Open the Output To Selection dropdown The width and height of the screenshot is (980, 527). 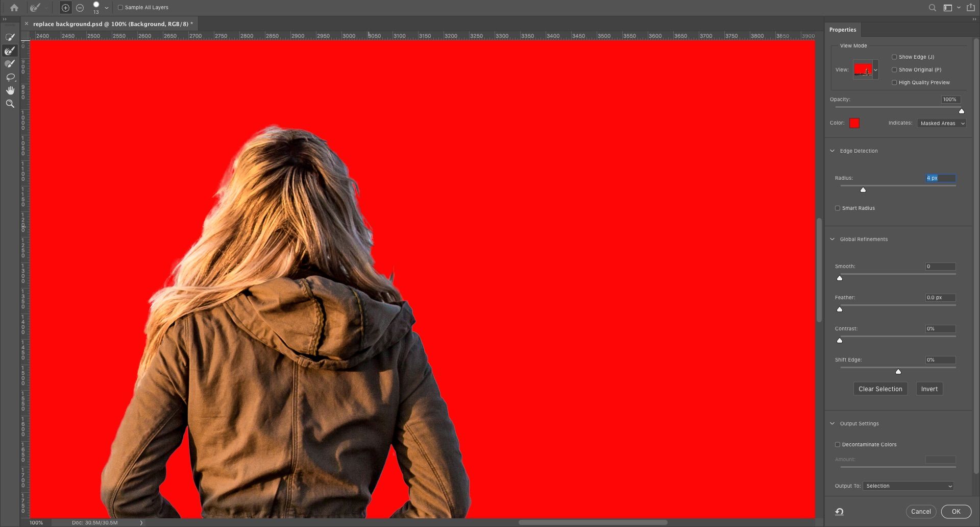pos(908,486)
